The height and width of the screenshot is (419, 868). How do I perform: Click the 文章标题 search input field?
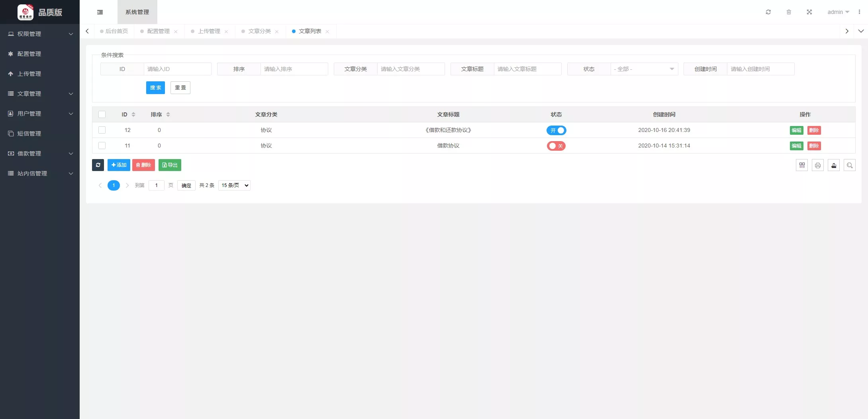click(527, 69)
